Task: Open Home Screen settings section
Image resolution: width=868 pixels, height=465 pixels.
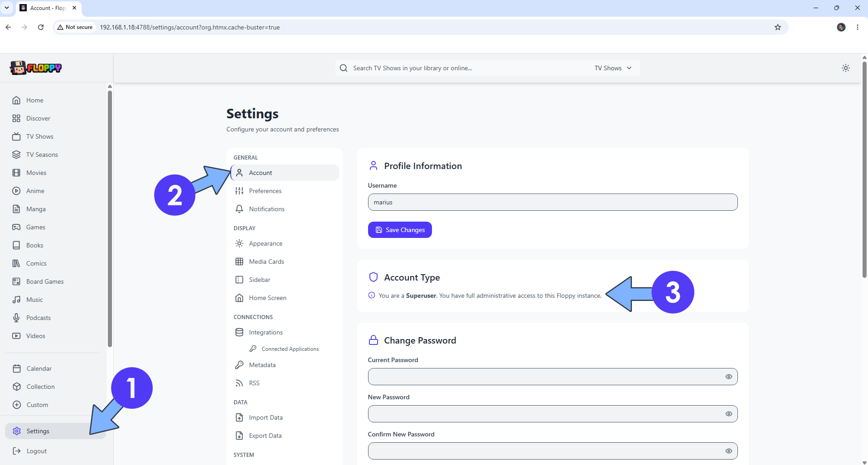Action: 285,298
